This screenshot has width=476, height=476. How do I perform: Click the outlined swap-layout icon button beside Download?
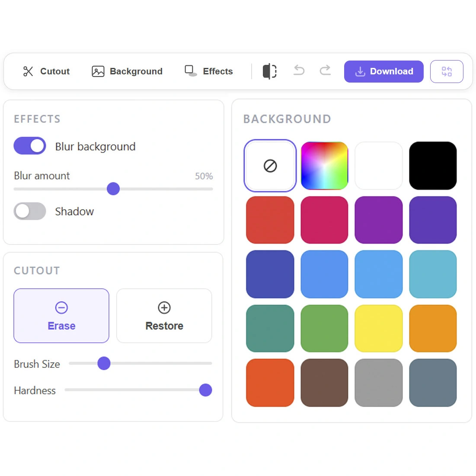point(447,71)
